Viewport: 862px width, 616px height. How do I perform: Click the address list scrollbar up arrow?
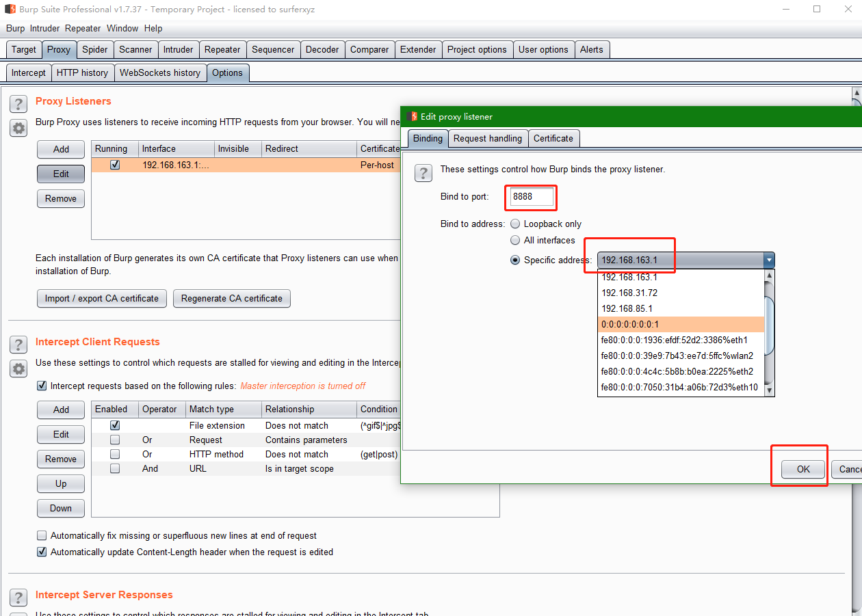(769, 275)
